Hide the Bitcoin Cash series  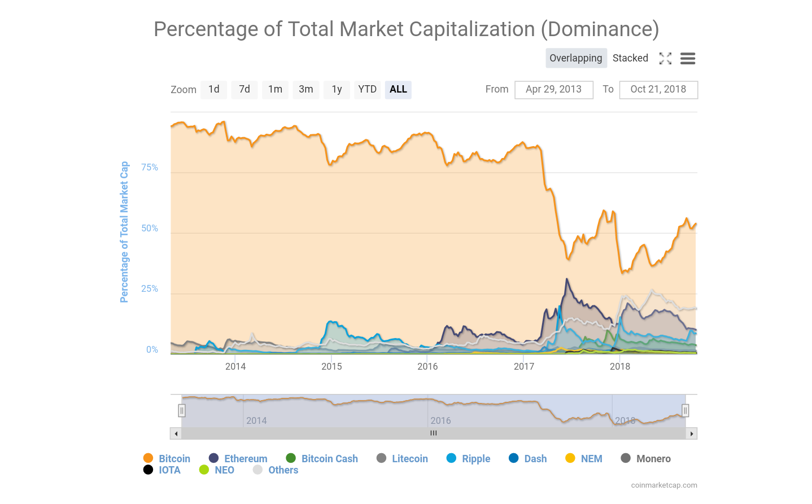(329, 459)
